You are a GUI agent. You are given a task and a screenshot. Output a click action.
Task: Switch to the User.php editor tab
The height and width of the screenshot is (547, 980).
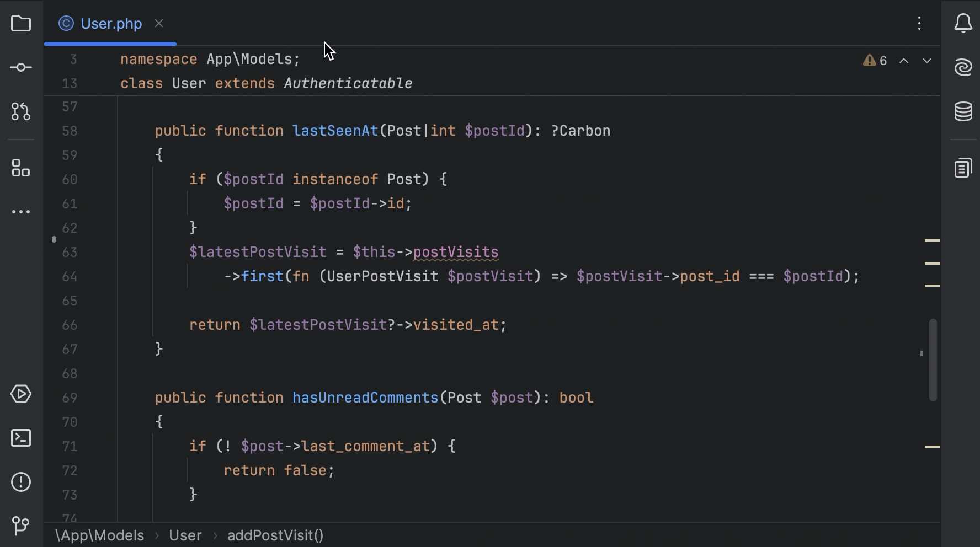point(111,24)
